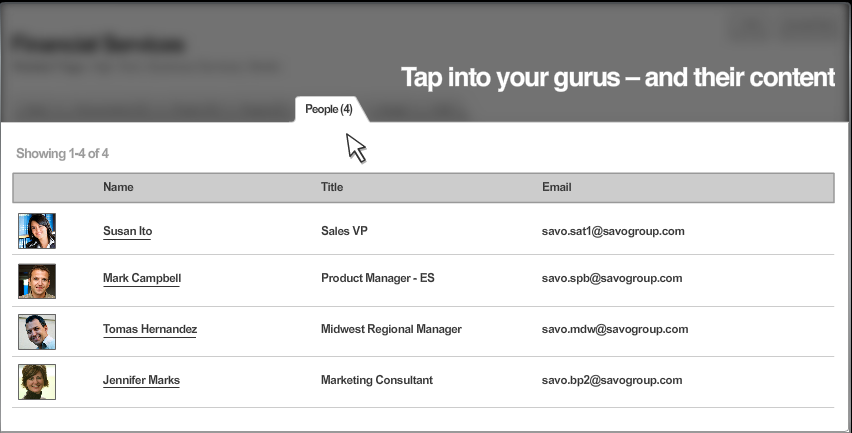
Task: Click Tomas Hernandez's email address
Action: (x=615, y=330)
